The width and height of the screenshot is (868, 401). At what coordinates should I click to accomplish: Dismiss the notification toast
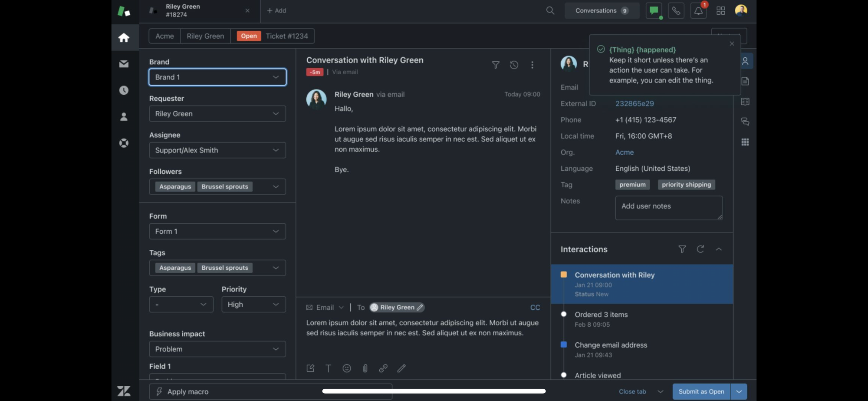(732, 43)
